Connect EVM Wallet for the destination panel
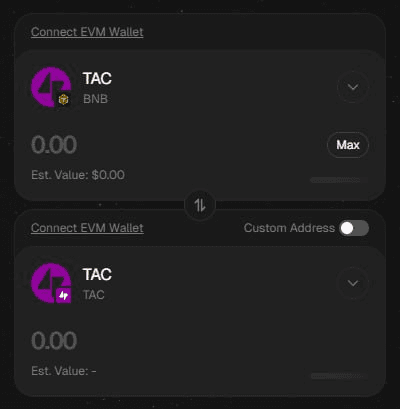The width and height of the screenshot is (400, 409). tap(87, 228)
